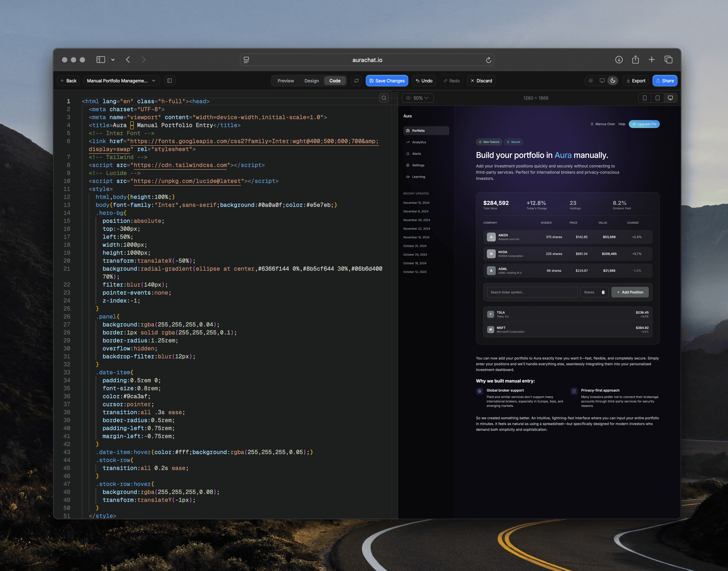Click the Safari share icon
Image resolution: width=728 pixels, height=571 pixels.
pos(635,60)
